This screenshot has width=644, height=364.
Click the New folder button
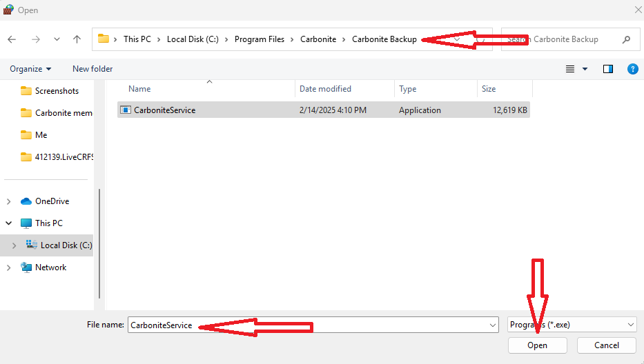click(x=92, y=69)
